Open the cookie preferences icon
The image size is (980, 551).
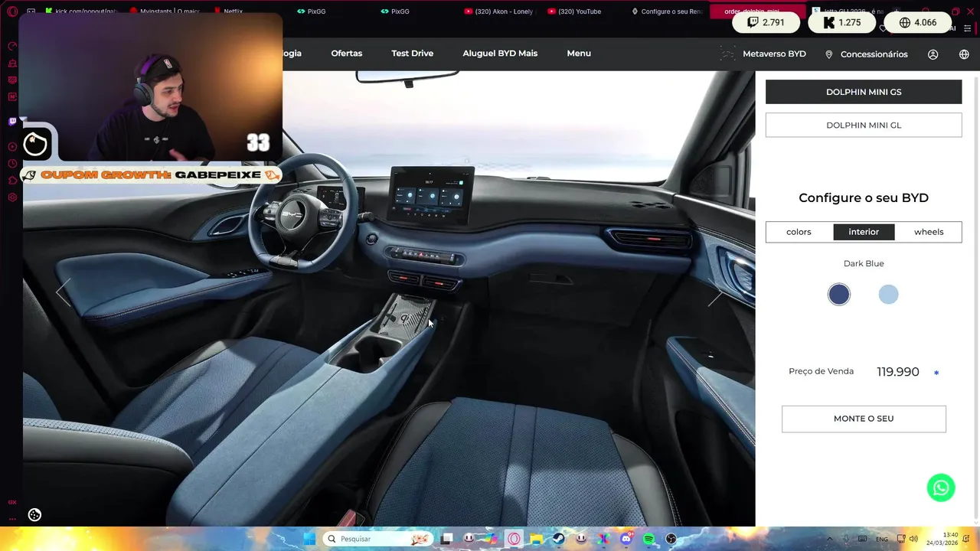click(x=34, y=515)
